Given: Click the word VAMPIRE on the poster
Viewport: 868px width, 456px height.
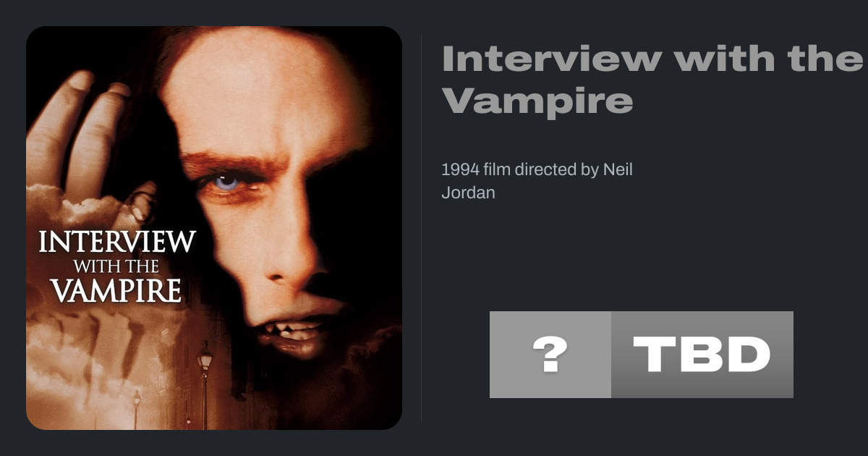Looking at the screenshot, I should pyautogui.click(x=116, y=290).
